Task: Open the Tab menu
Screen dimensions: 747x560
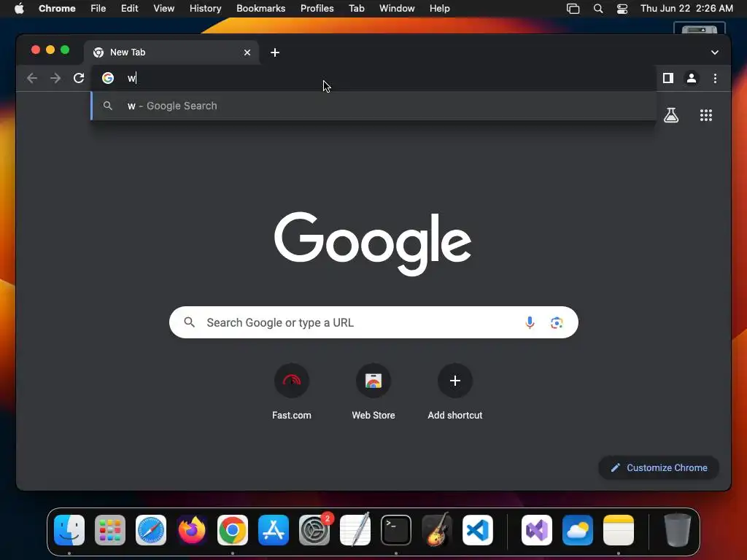Action: (356, 9)
